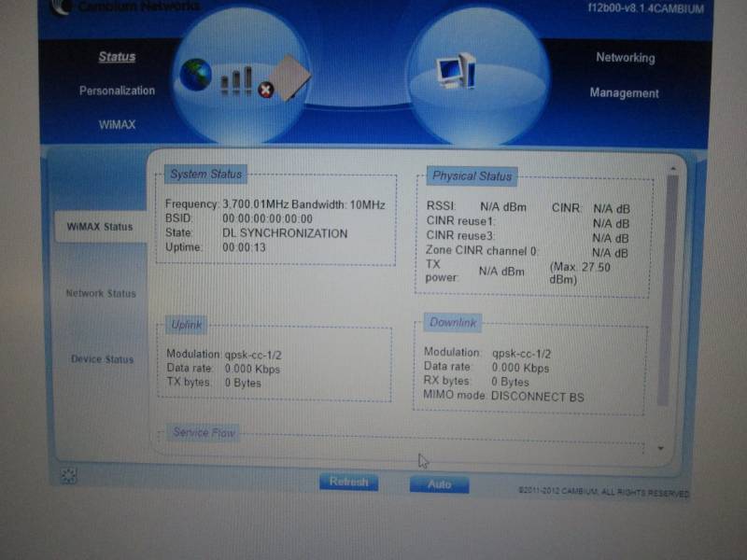Click the Downlink data rate value
This screenshot has height=560, width=747.
(x=520, y=368)
